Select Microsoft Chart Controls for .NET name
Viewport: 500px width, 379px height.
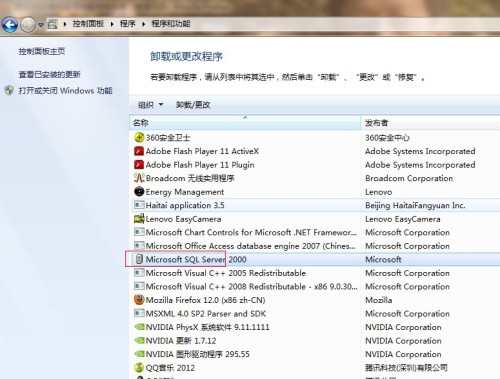click(x=251, y=232)
